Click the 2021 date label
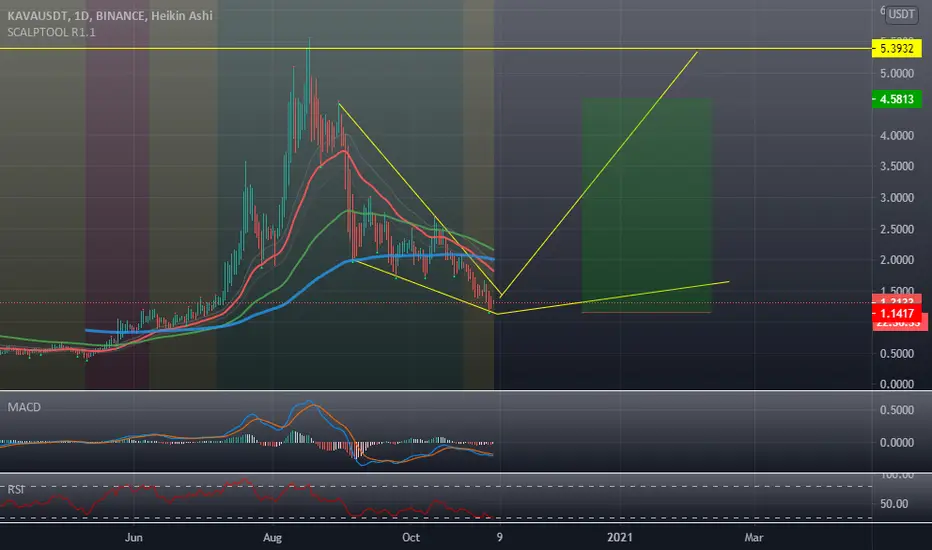The height and width of the screenshot is (550, 932). 619,538
